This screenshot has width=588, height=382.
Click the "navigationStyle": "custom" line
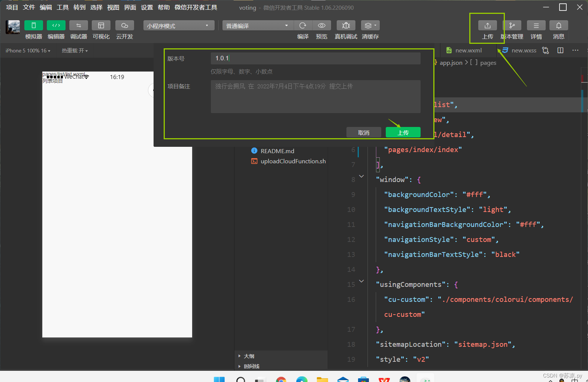pyautogui.click(x=442, y=240)
